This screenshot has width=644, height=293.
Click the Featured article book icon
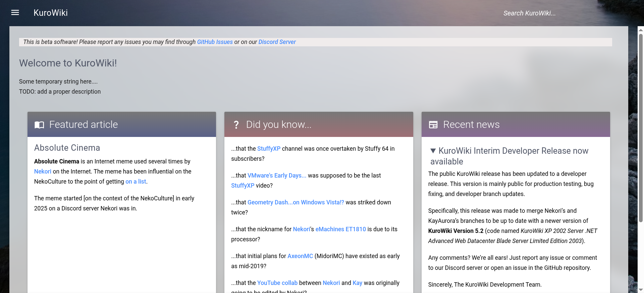click(39, 125)
